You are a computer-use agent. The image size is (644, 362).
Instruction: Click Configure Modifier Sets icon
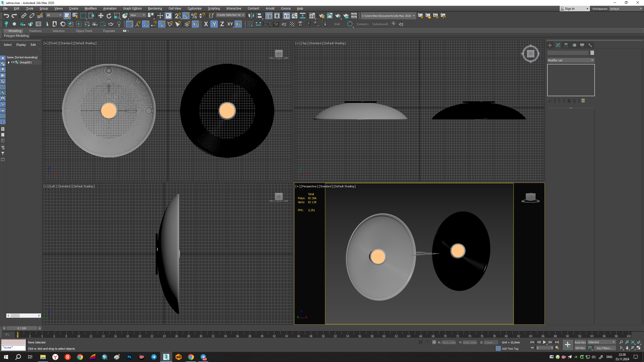coord(583,101)
